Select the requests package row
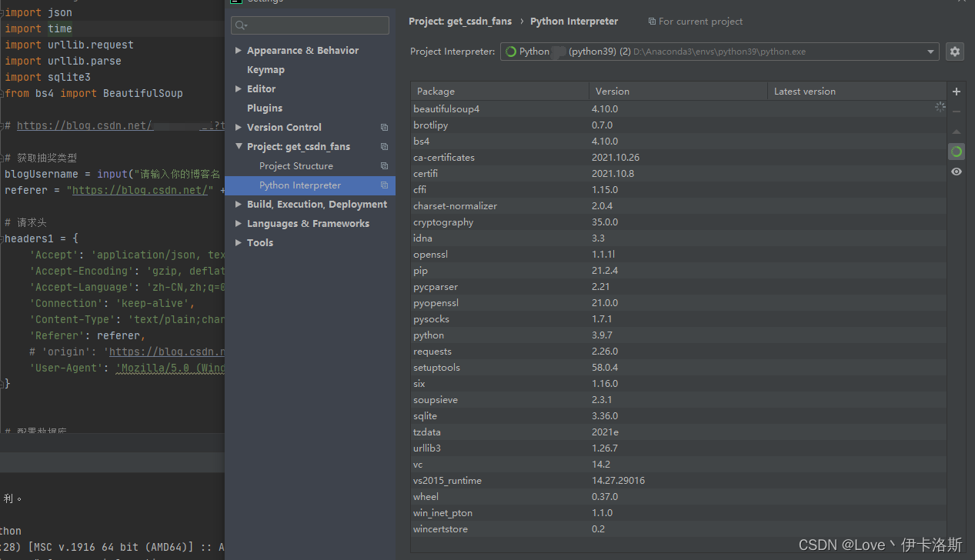This screenshot has height=560, width=975. click(x=678, y=351)
